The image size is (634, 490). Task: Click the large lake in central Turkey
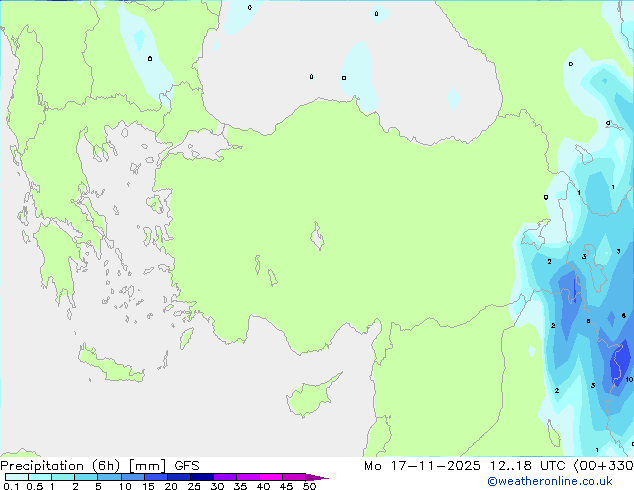(x=317, y=236)
